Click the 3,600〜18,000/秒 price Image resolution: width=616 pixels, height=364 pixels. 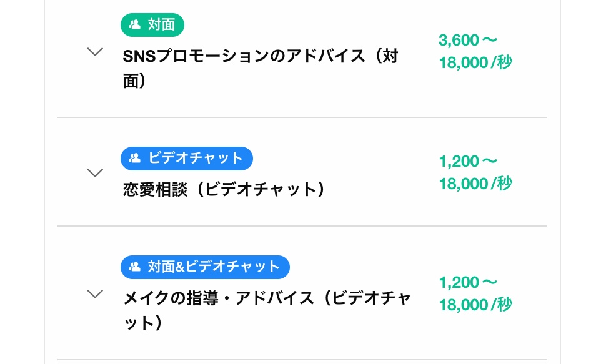475,51
